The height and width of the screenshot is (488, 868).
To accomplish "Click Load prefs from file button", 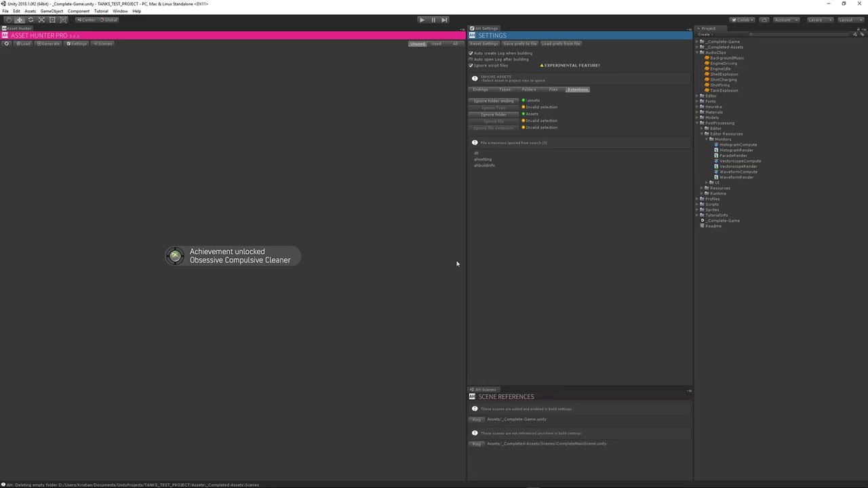I will 561,44.
